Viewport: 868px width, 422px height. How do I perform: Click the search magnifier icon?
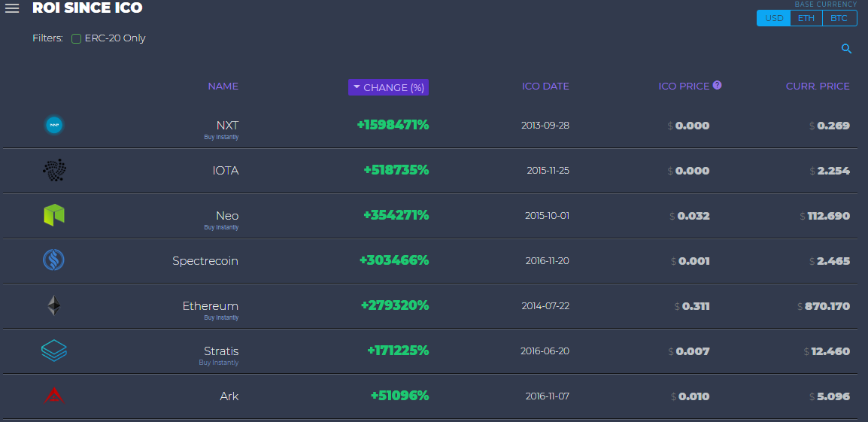click(846, 49)
